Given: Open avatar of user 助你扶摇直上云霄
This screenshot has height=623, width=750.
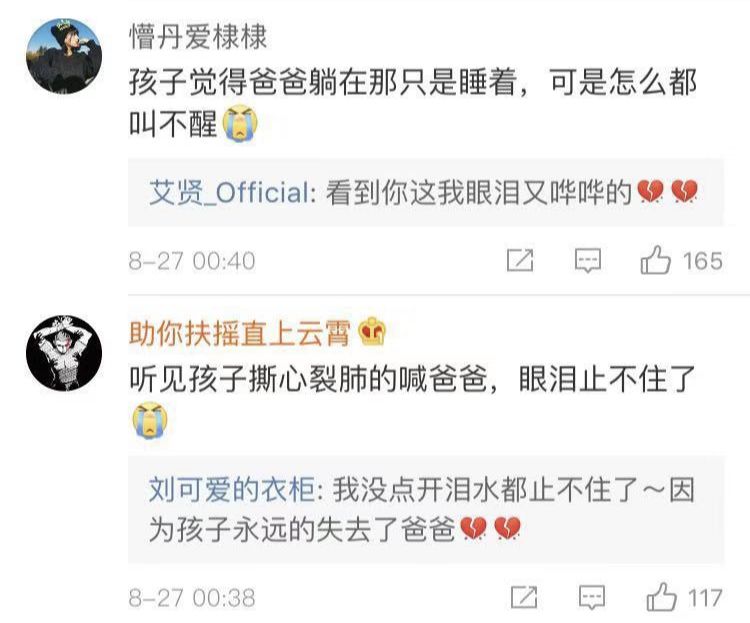Looking at the screenshot, I should [64, 353].
